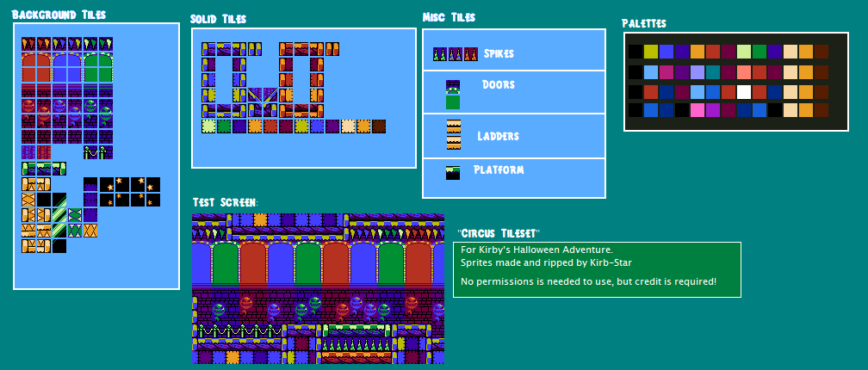The height and width of the screenshot is (370, 868).
Task: Select the lavender swatch in Palettes
Action: pyautogui.click(x=697, y=72)
